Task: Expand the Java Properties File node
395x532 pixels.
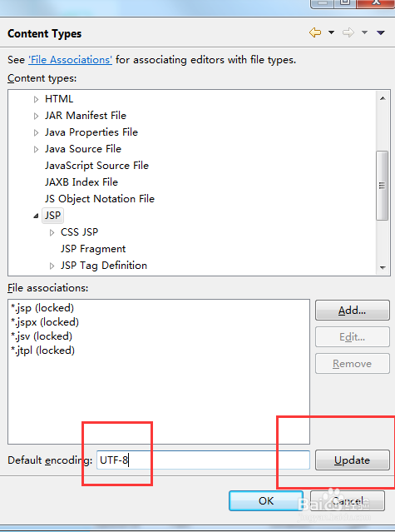Action: (36, 132)
